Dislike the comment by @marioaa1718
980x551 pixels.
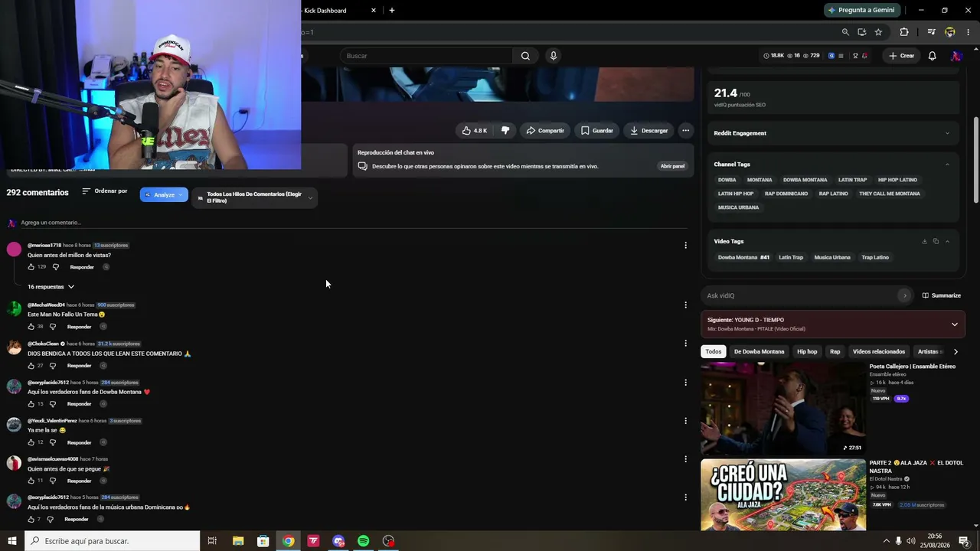pos(55,267)
